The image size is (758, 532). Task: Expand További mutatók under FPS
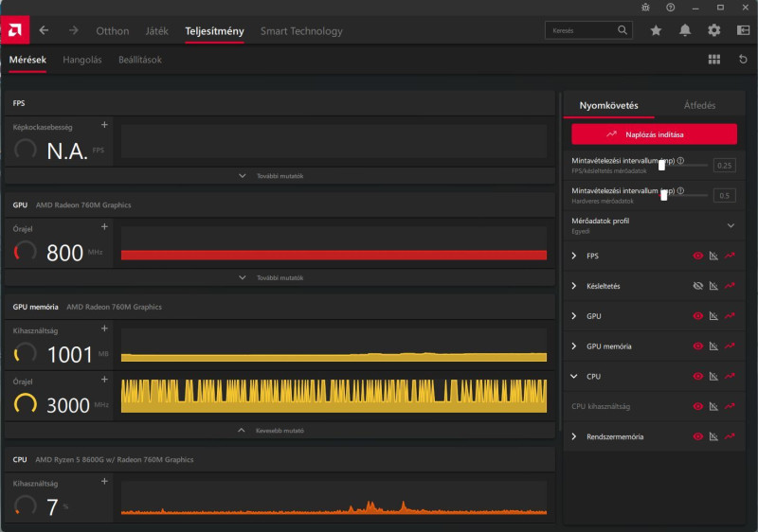coord(280,176)
